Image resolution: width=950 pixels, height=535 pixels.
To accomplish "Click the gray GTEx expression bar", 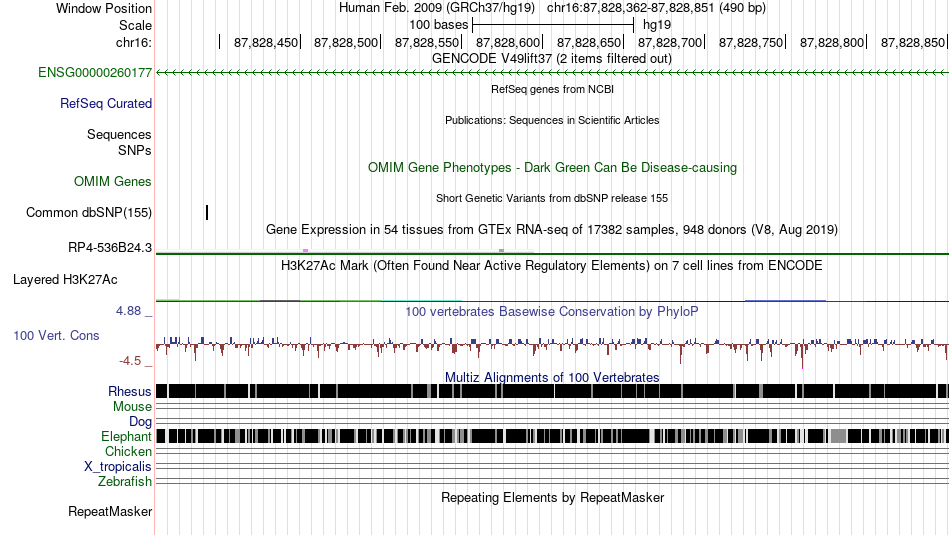I will (501, 250).
